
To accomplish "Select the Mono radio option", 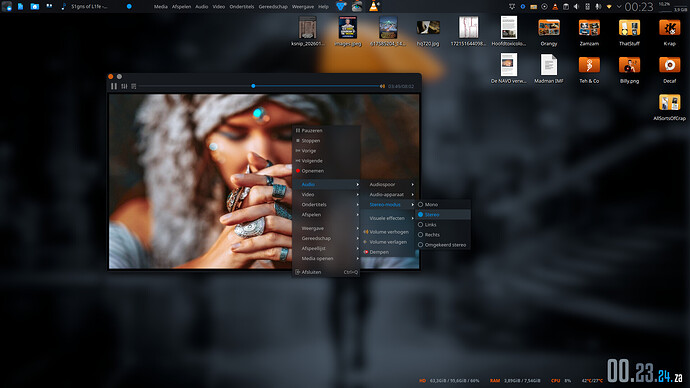I will pos(443,205).
